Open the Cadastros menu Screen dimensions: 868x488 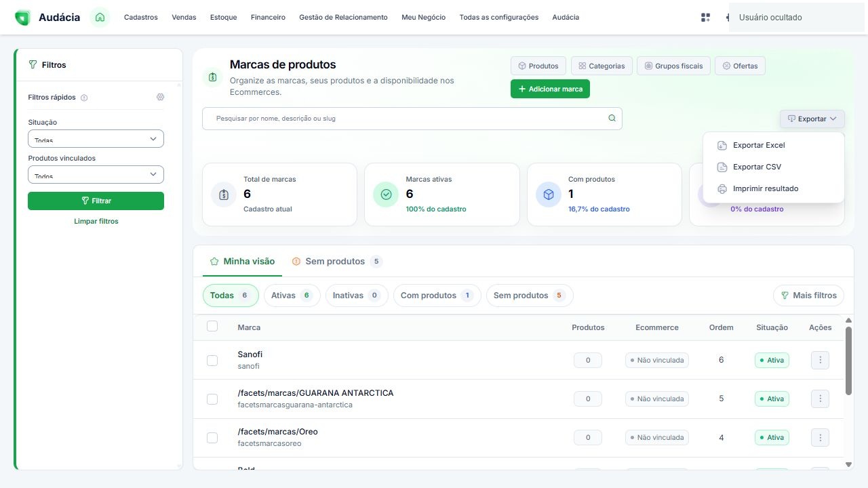click(x=141, y=18)
